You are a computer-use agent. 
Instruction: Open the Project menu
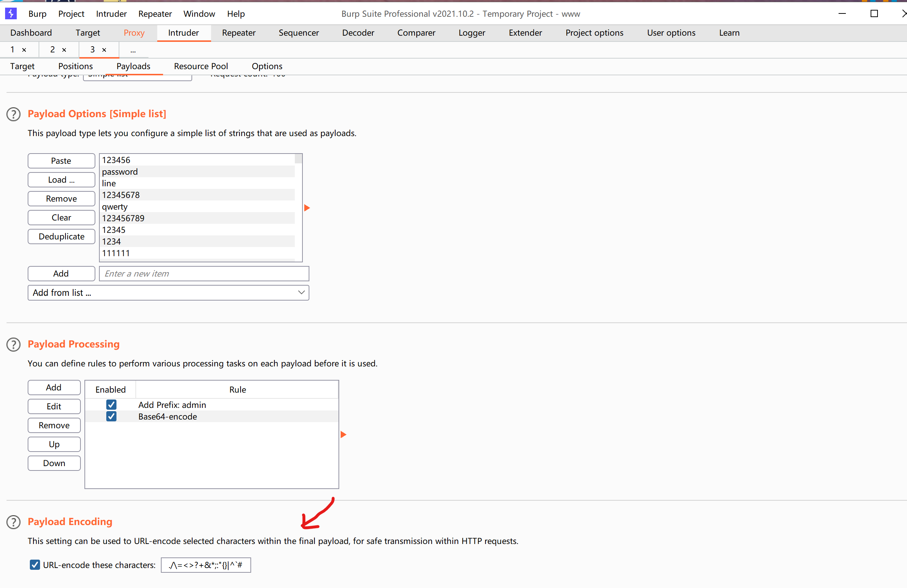pyautogui.click(x=71, y=14)
